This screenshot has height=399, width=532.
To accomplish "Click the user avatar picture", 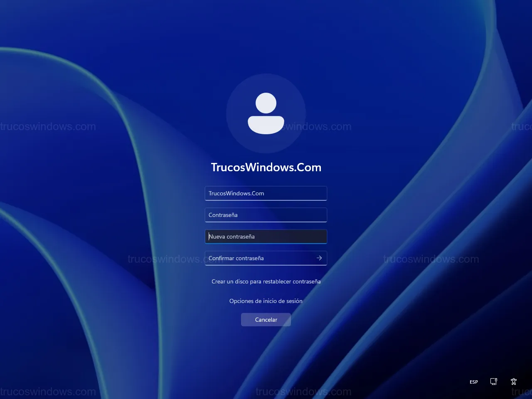I will [x=266, y=113].
